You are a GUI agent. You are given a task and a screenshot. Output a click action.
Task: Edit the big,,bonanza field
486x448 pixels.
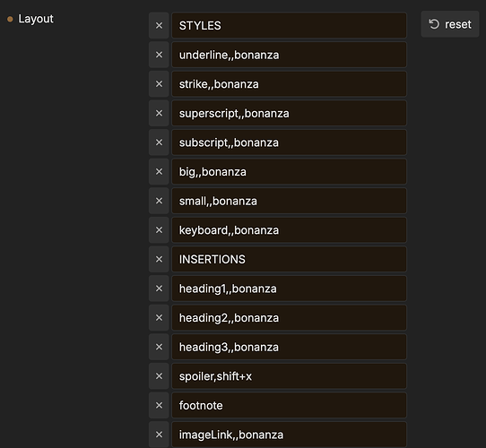tap(290, 172)
